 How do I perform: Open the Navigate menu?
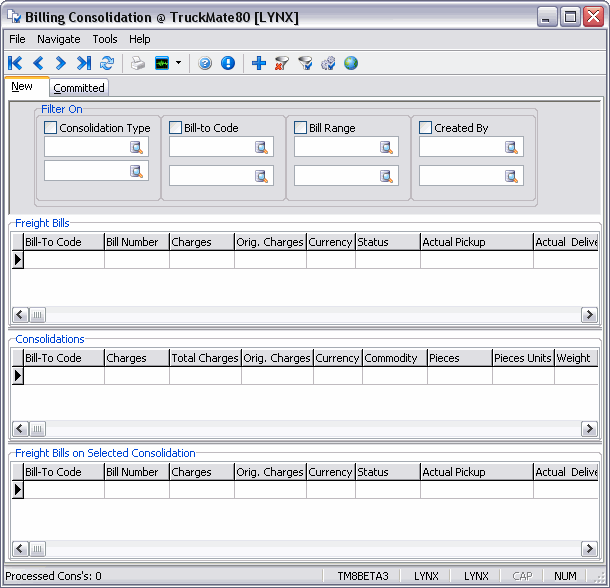pos(59,39)
